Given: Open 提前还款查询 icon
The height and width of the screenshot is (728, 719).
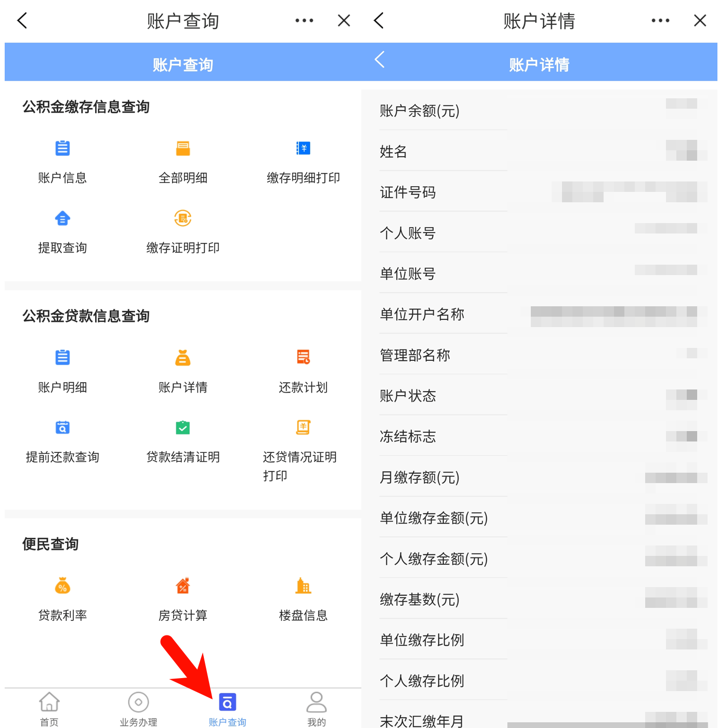Looking at the screenshot, I should coord(62,428).
